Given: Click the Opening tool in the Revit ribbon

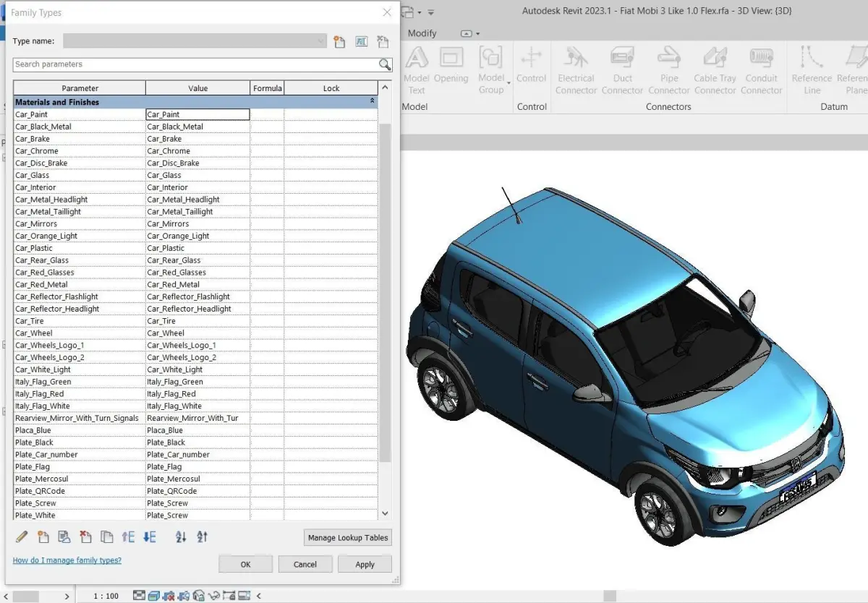Looking at the screenshot, I should point(451,64).
